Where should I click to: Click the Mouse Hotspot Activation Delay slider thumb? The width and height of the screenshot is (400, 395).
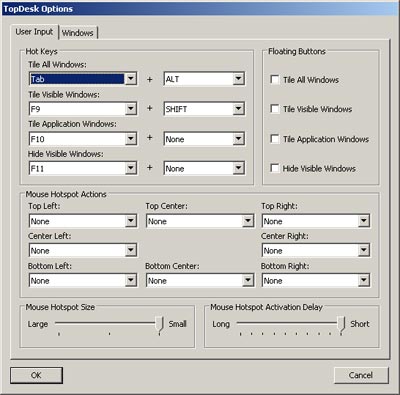(341, 324)
